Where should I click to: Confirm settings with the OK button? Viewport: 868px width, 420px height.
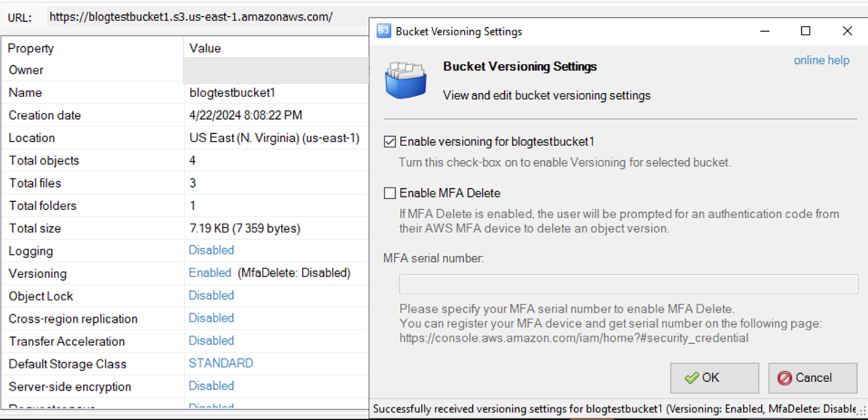(714, 378)
